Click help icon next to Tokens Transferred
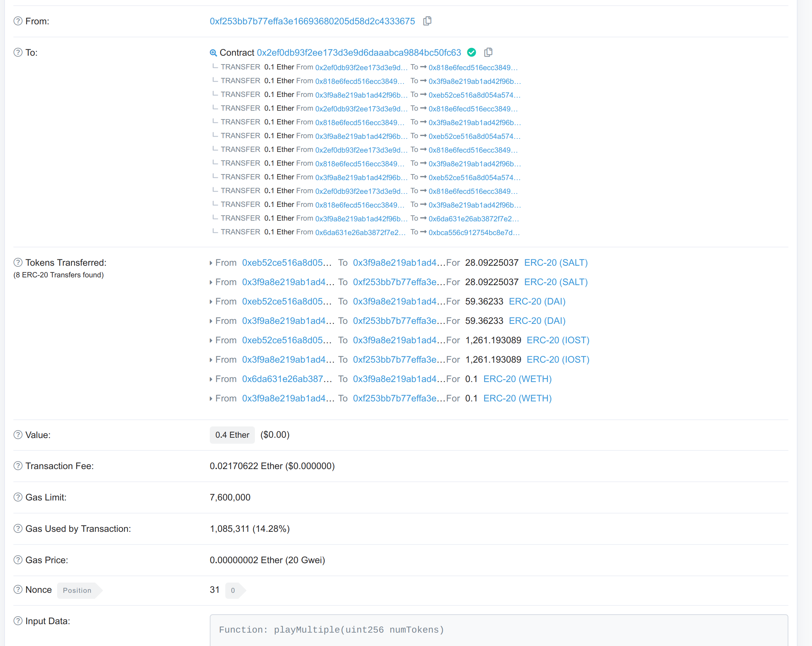The image size is (812, 646). tap(18, 263)
